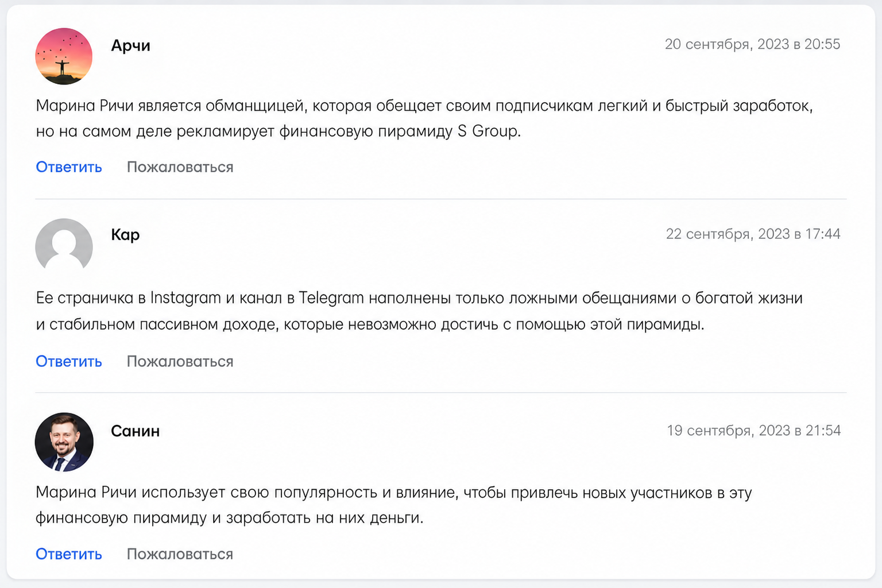Report Арчи's comment via Пожаловаться
This screenshot has width=882, height=588.
click(x=180, y=167)
